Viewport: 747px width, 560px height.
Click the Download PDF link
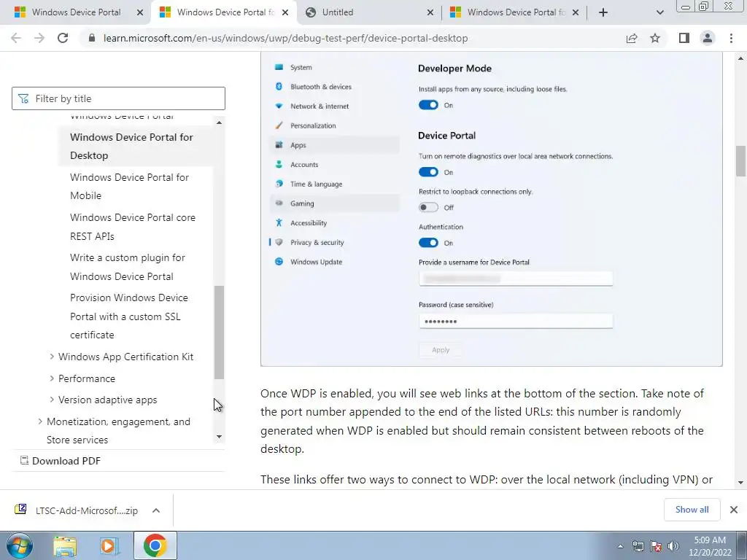point(61,461)
